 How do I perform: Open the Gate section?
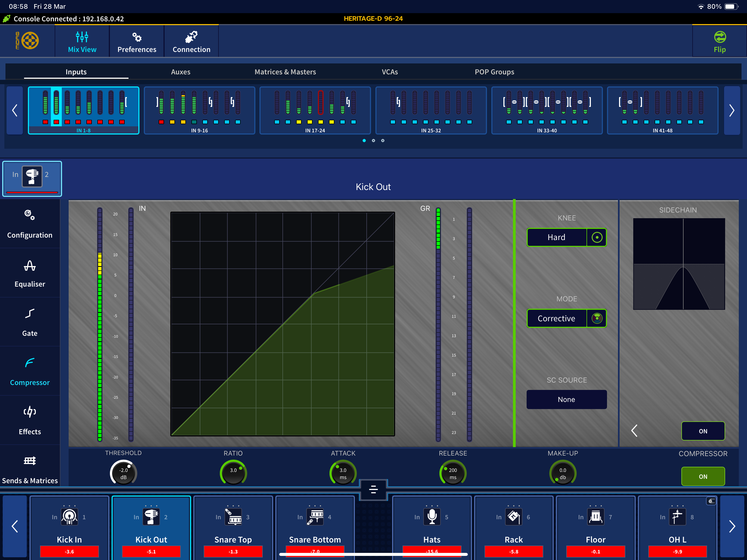click(30, 322)
